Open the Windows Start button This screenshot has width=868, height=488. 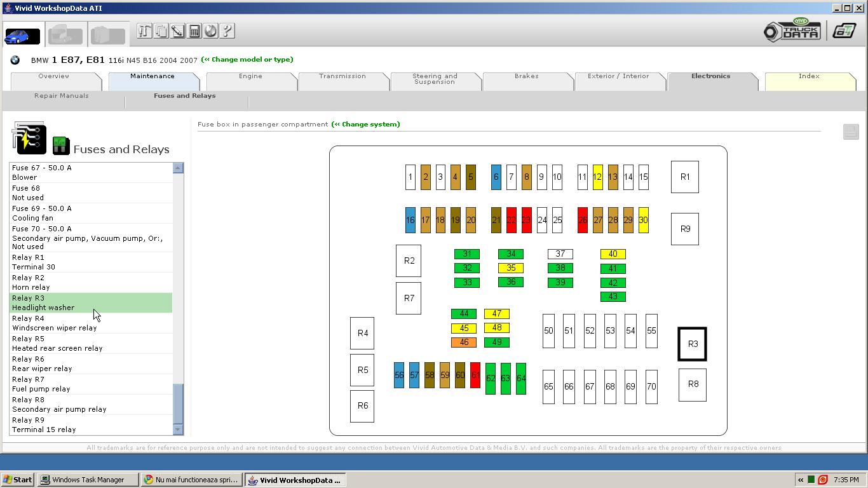pyautogui.click(x=17, y=480)
